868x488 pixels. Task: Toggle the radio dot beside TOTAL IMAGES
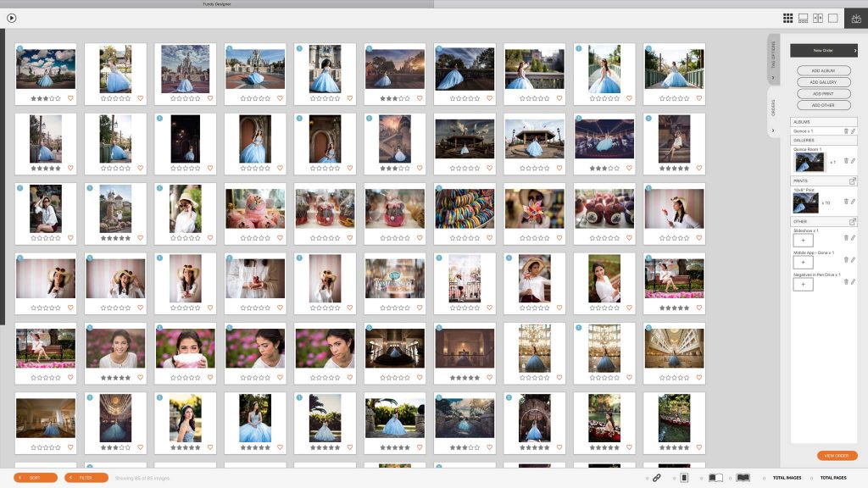(x=765, y=478)
